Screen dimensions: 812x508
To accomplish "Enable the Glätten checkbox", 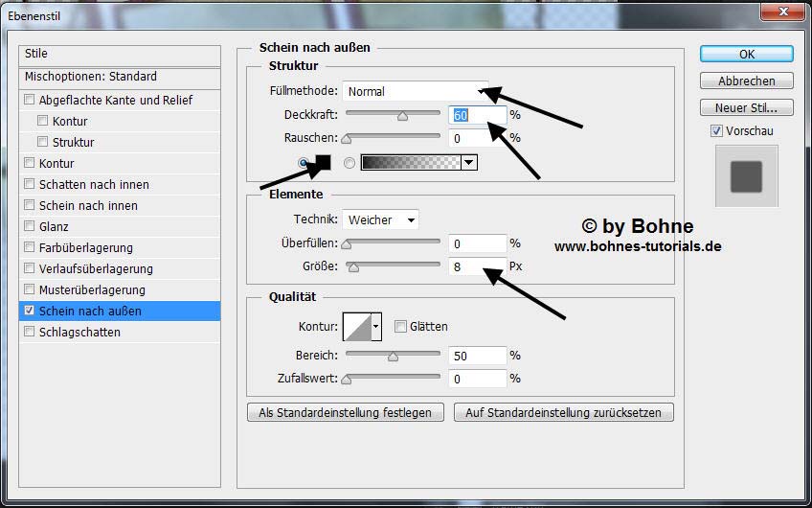I will [401, 327].
